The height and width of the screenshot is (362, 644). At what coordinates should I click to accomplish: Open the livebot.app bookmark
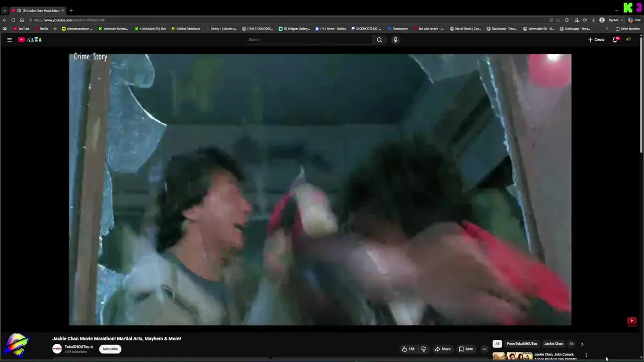pyautogui.click(x=575, y=29)
